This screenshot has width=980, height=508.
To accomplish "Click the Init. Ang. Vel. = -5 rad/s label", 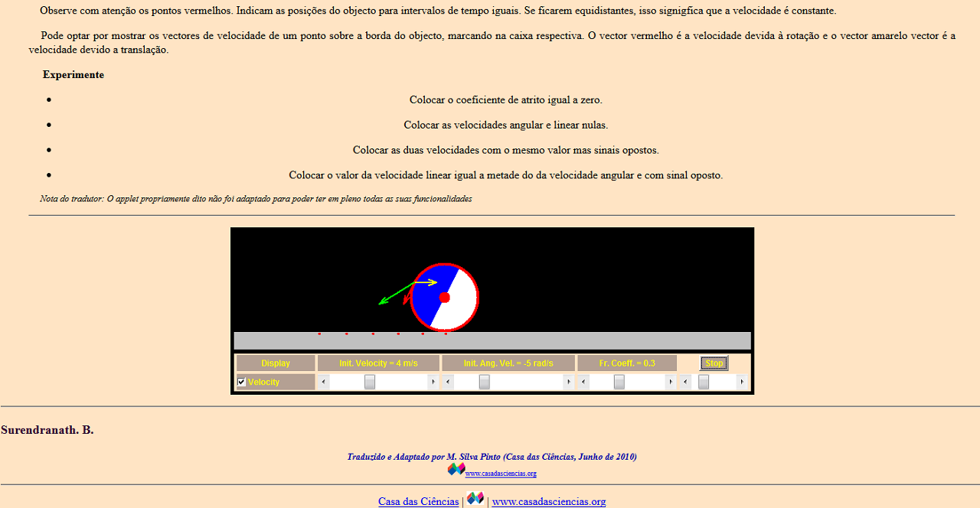I will [508, 363].
